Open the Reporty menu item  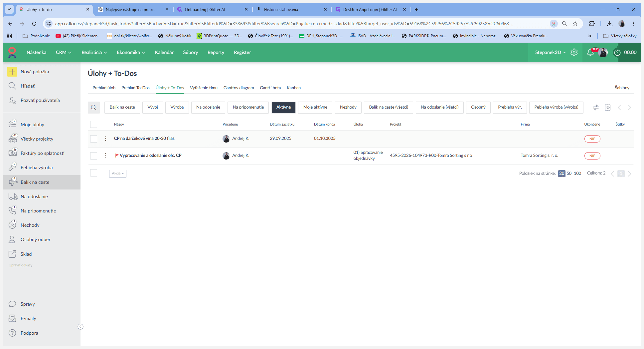216,52
